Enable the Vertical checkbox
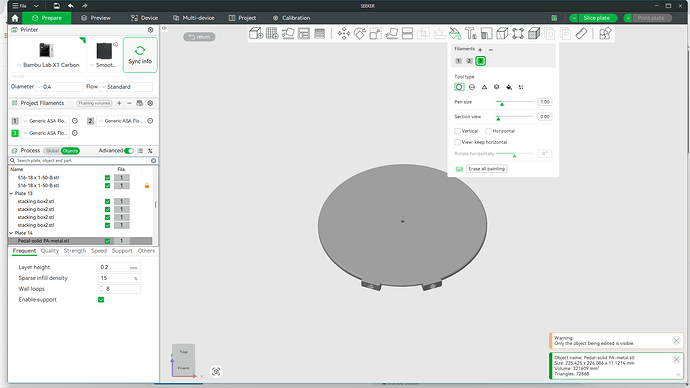Screen dimensions: 690x388 pos(458,131)
